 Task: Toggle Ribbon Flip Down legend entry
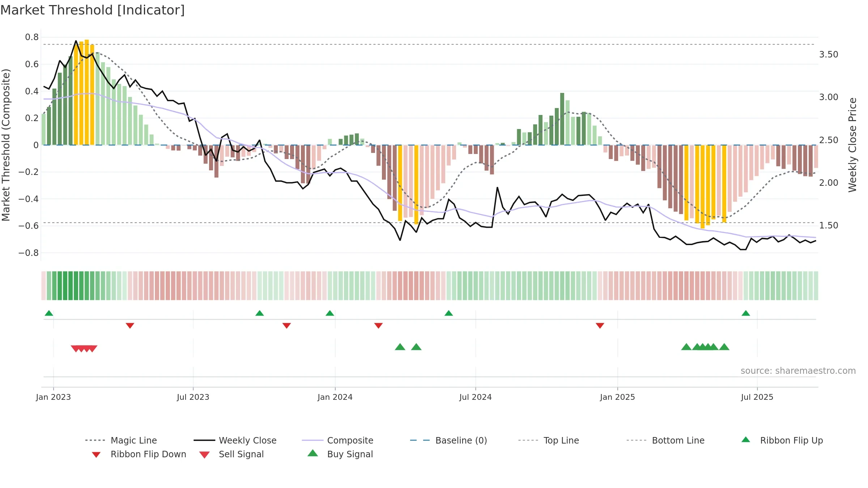pos(139,454)
